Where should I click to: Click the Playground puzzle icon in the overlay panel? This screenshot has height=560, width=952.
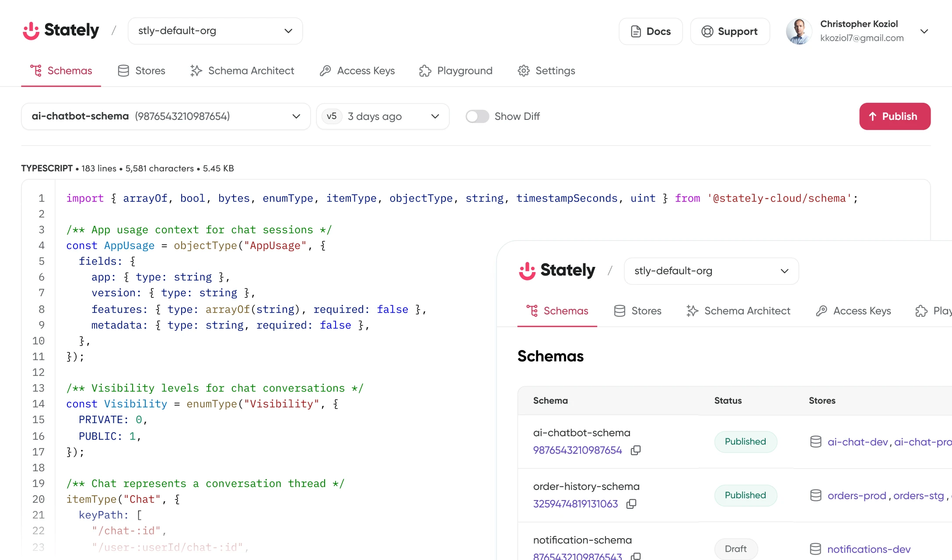point(921,311)
